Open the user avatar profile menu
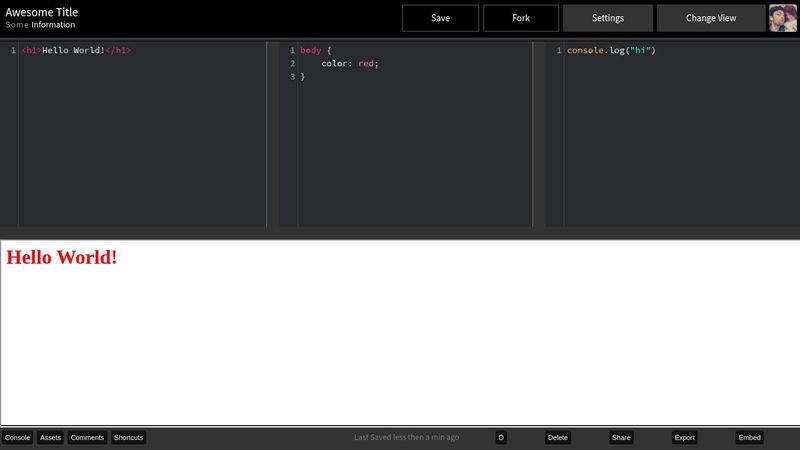This screenshot has height=450, width=800. coord(783,18)
